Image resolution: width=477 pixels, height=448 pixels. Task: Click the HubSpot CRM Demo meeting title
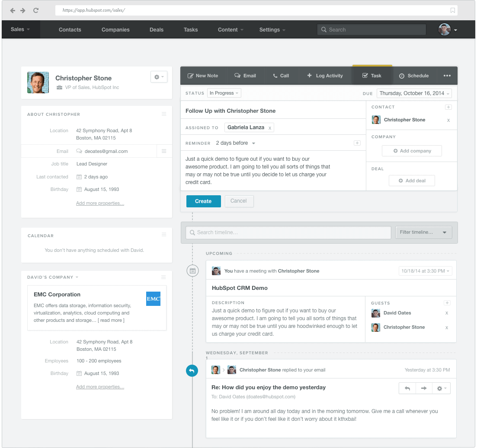(x=240, y=288)
